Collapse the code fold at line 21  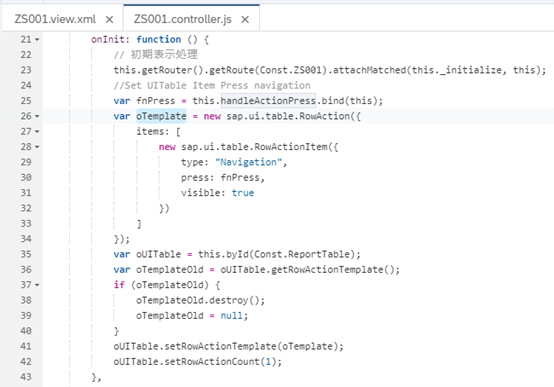(x=37, y=40)
